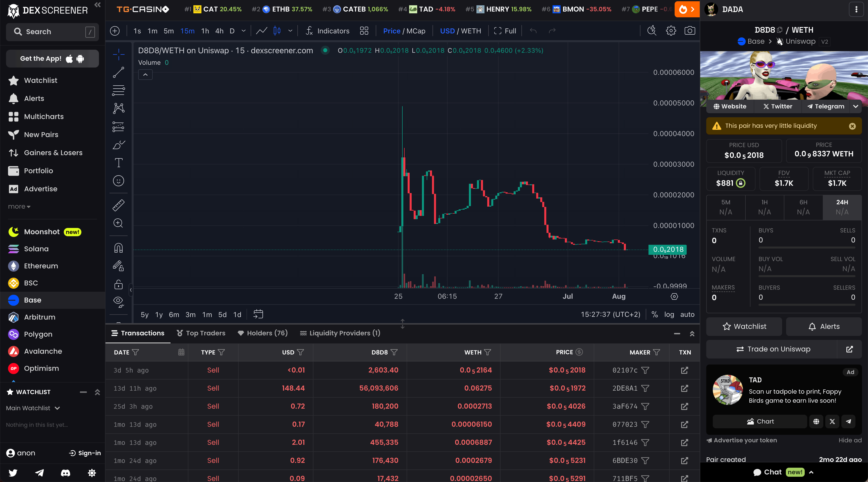
Task: Toggle log scale on chart
Action: 669,314
